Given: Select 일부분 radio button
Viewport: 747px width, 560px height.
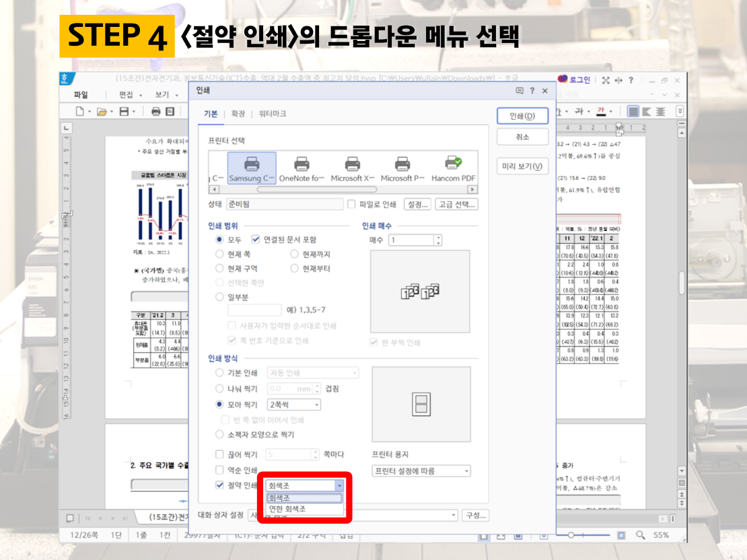Looking at the screenshot, I should (219, 297).
